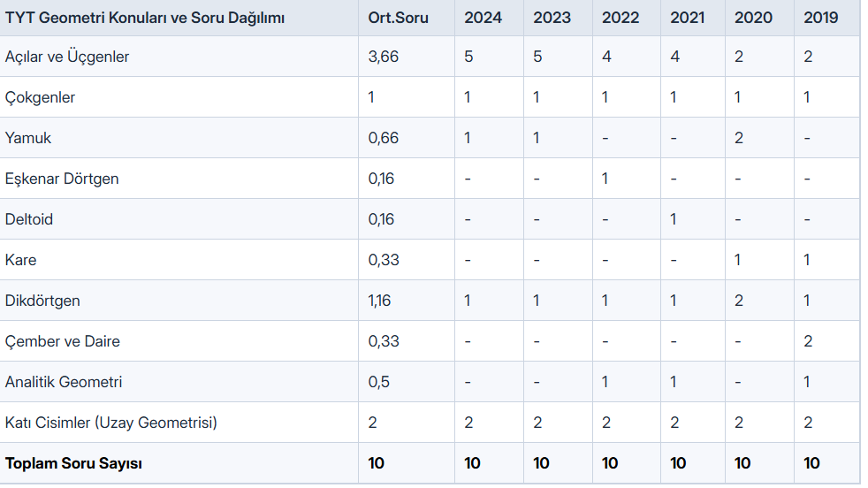The image size is (868, 488).
Task: Click the Kare row label
Action: 20,260
